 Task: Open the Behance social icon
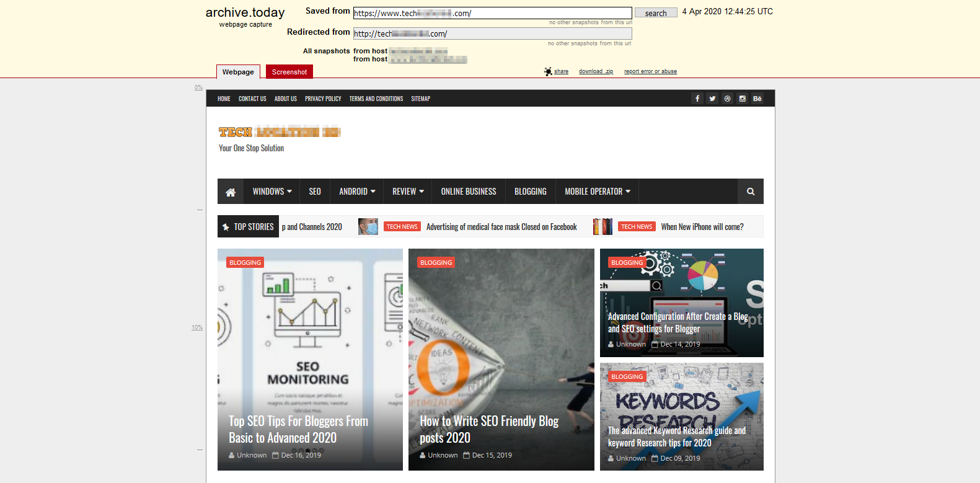757,99
